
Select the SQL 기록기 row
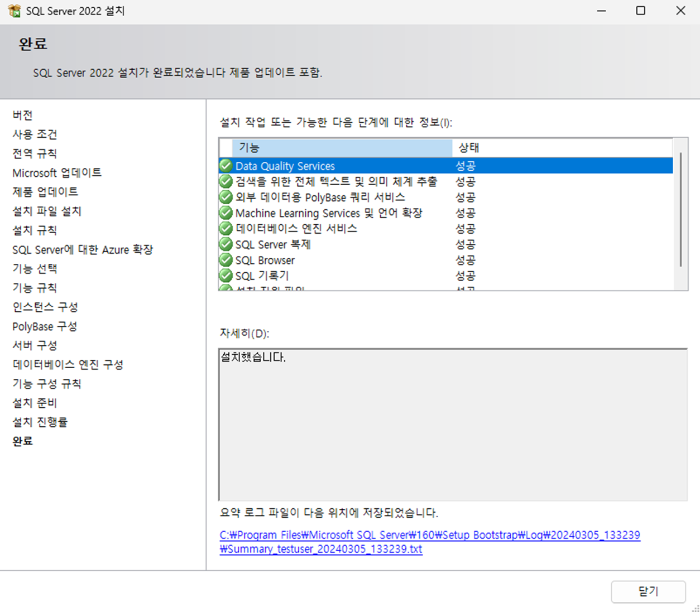446,276
